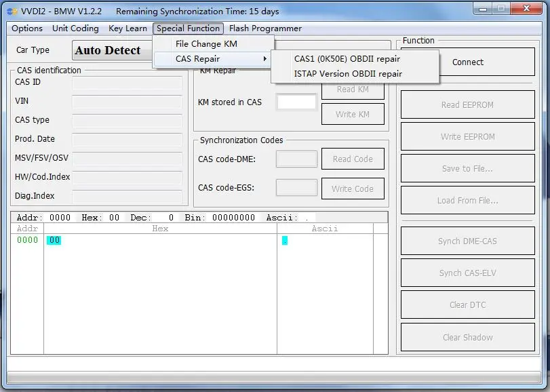Click the Bin value 00000000
The width and height of the screenshot is (550, 392).
[x=233, y=218]
